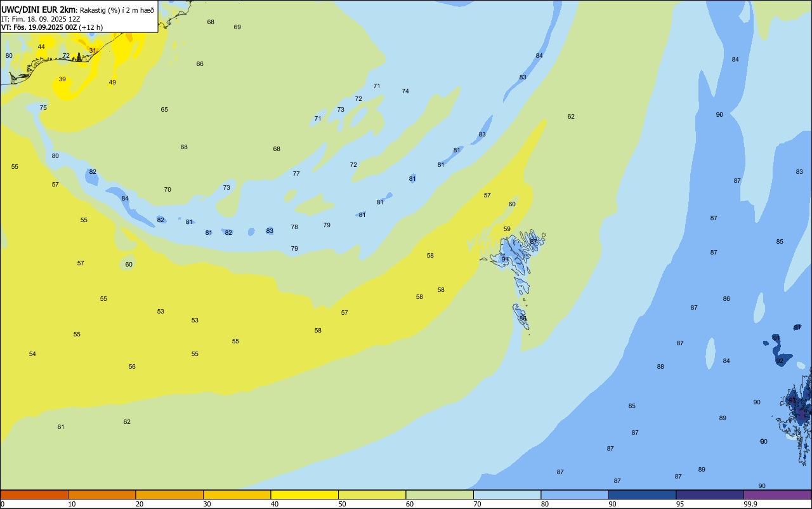The height and width of the screenshot is (509, 812).
Task: Click the humidity value 74 on the map
Action: coord(405,91)
